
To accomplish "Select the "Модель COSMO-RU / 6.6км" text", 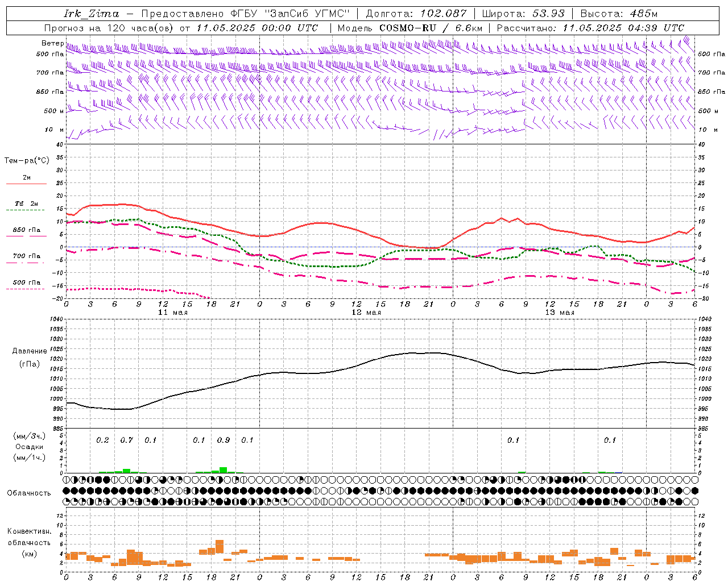I will (410, 28).
